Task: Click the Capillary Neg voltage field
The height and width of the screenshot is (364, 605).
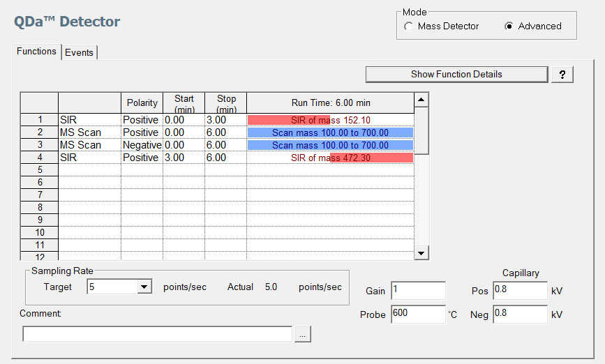Action: [520, 314]
